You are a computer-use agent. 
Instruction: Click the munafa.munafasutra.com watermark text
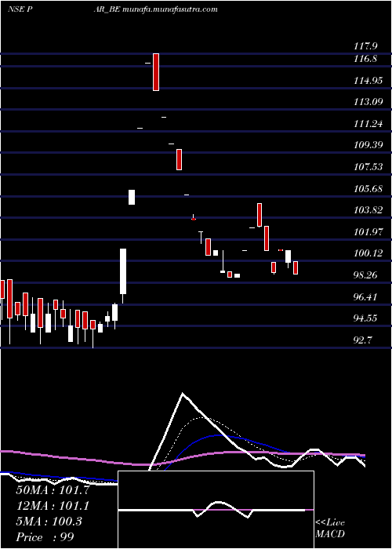(170, 9)
